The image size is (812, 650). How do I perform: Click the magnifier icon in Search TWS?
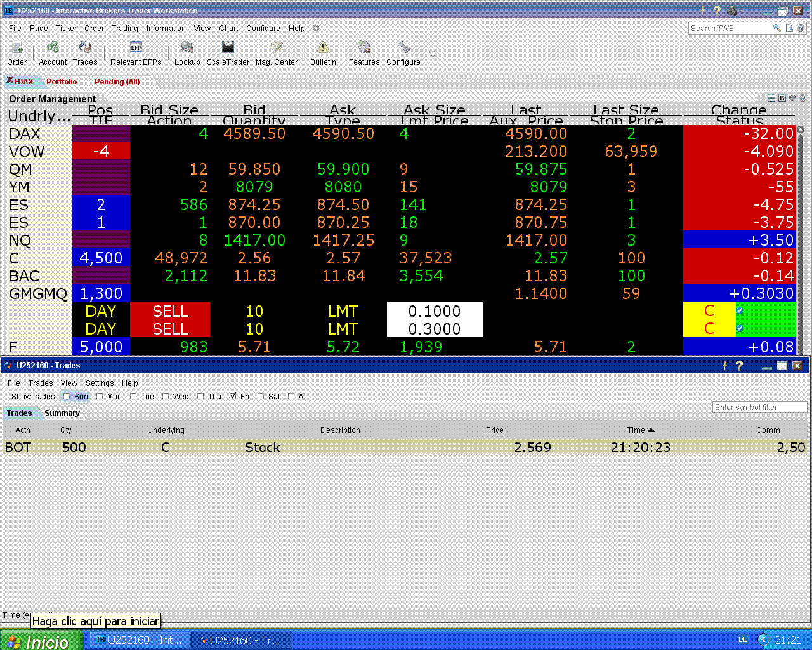(x=776, y=28)
